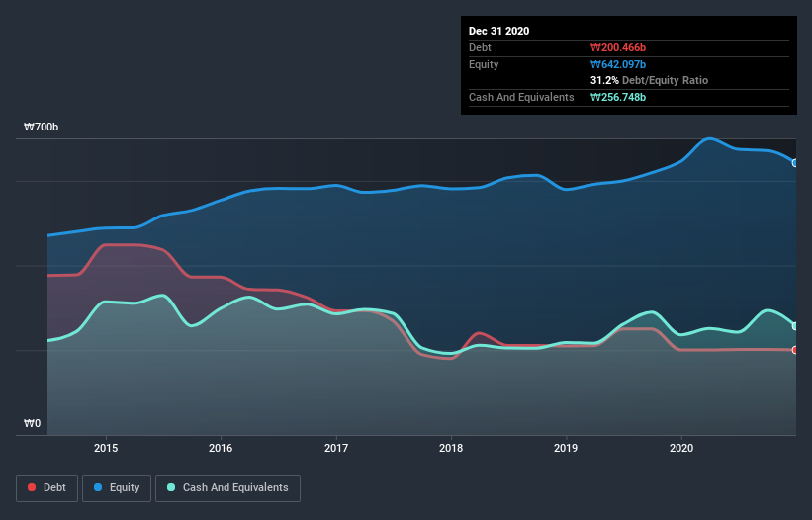812x520 pixels.
Task: Click the ₩0 y-axis label
Action: (x=32, y=423)
